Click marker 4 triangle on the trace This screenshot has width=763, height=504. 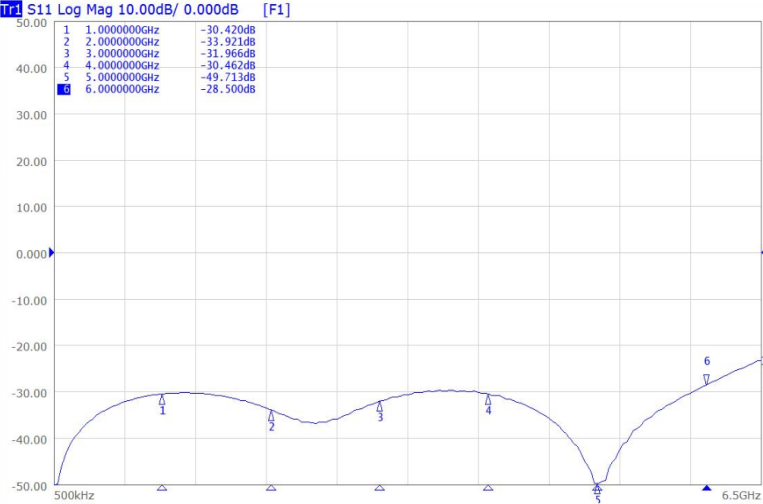pos(488,399)
